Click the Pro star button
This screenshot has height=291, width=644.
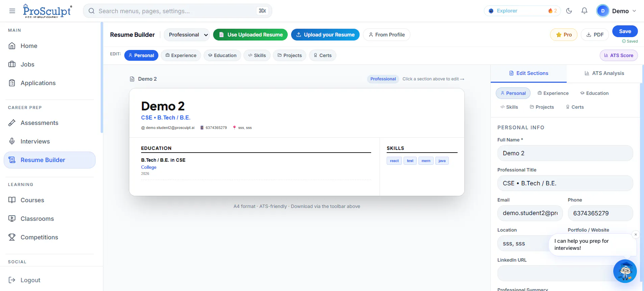coord(564,35)
